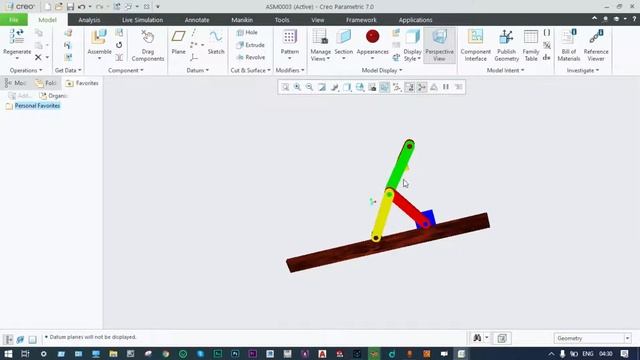Expand the Datum group dropdown
The image size is (640, 360).
[x=198, y=70]
